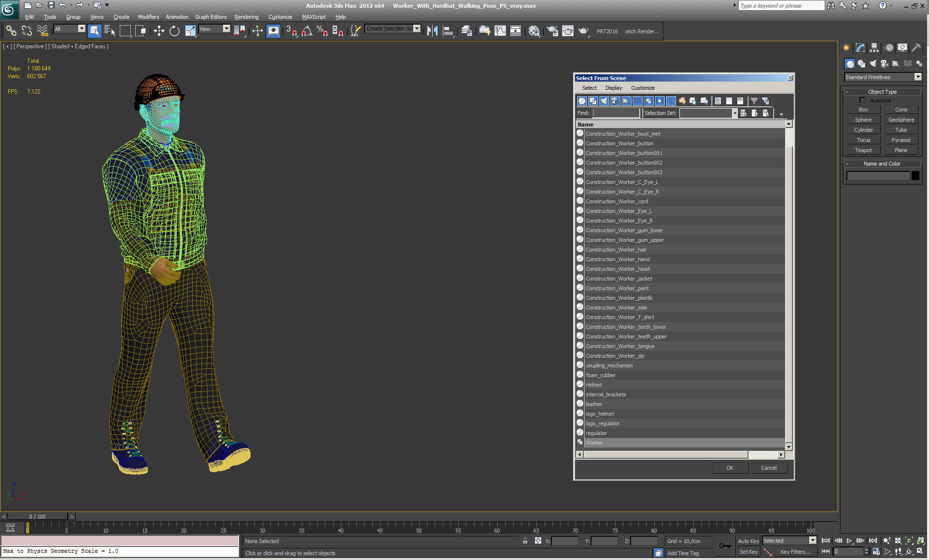Activate Bind to Space Warp tool
Viewport: 929px width, 560px height.
coord(42,31)
